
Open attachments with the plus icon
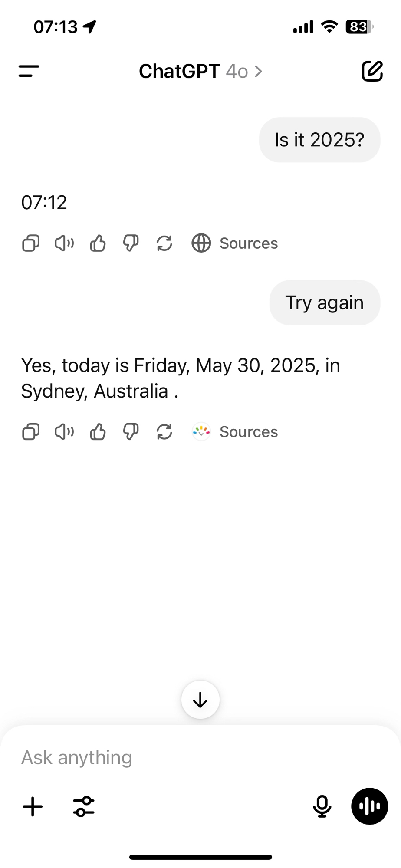33,807
